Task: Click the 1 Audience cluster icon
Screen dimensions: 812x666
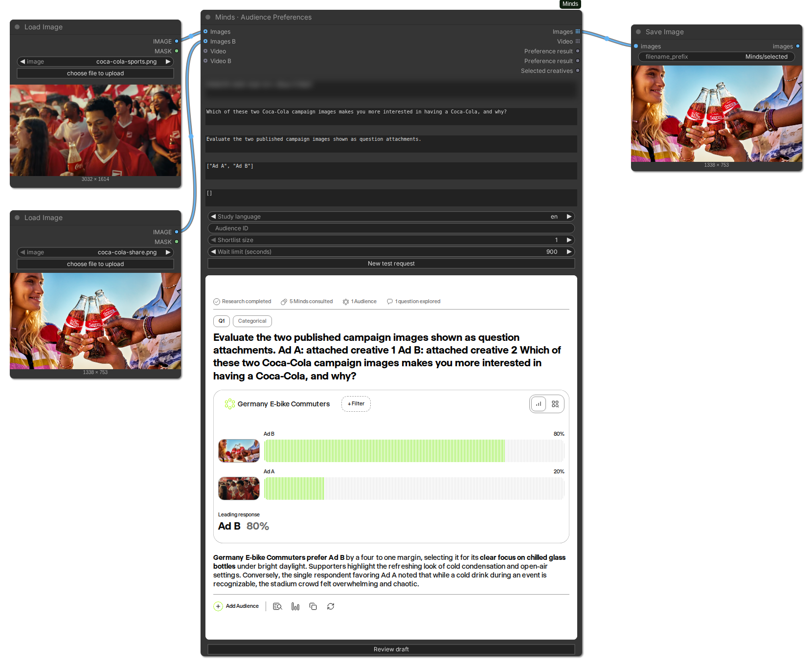Action: coord(346,302)
